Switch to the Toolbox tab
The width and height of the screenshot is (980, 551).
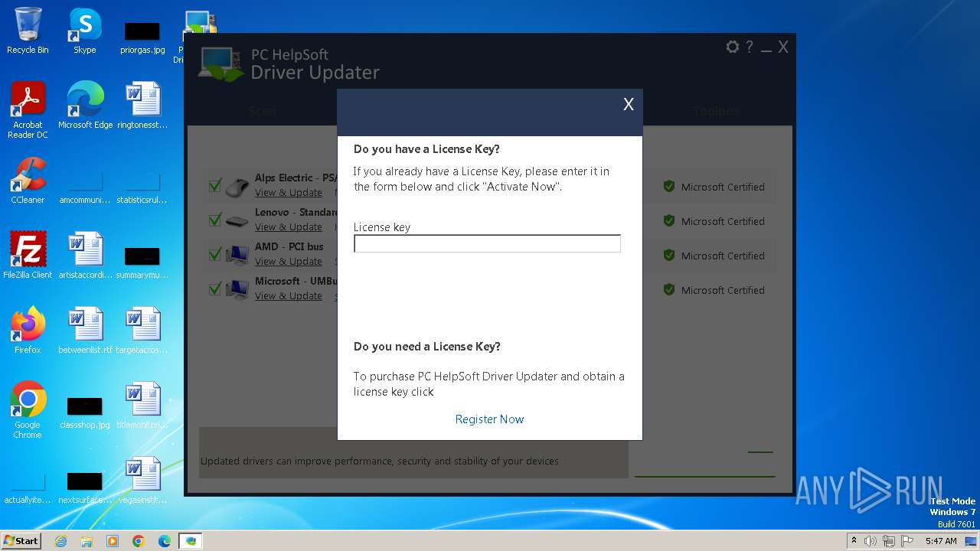[717, 111]
